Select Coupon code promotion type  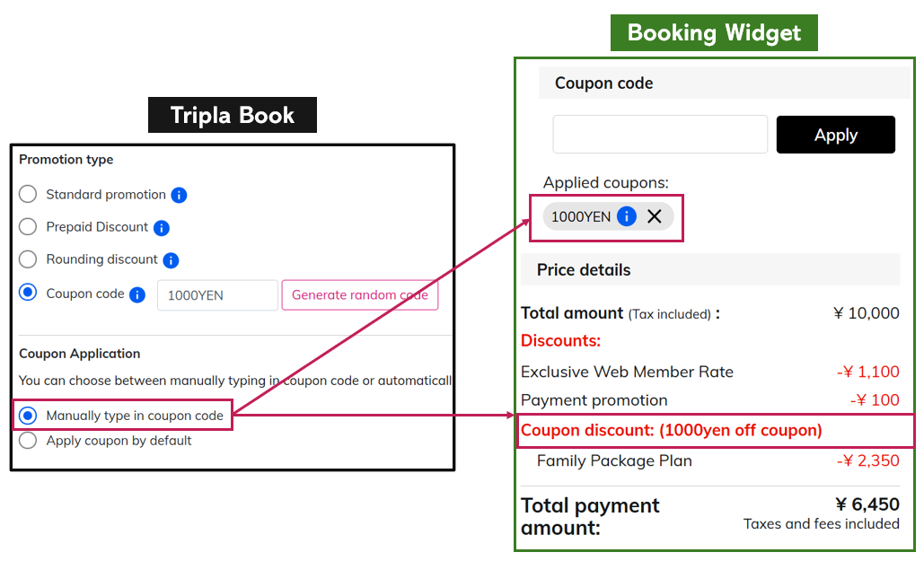pyautogui.click(x=28, y=294)
